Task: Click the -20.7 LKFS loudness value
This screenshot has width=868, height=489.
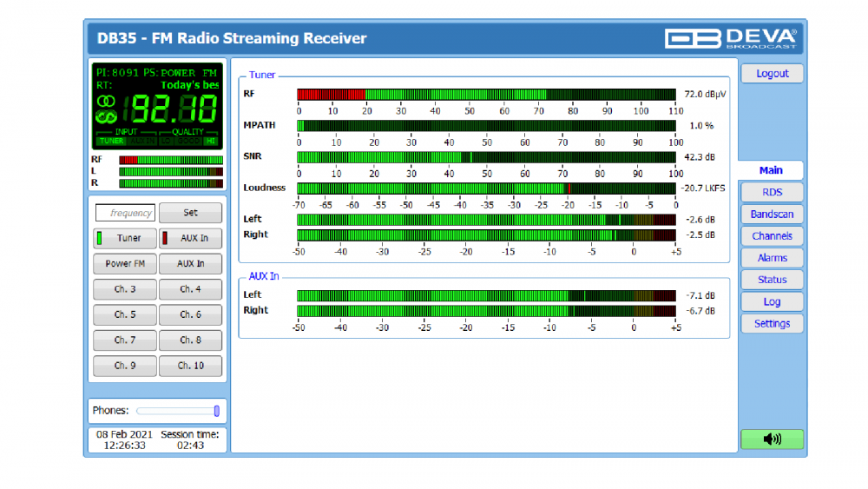Action: (x=703, y=188)
